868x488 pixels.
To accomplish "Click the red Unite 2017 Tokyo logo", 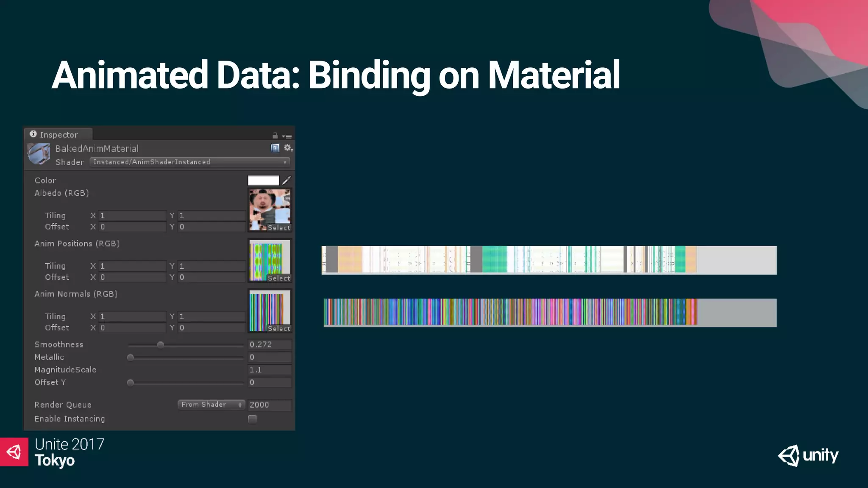I will pyautogui.click(x=14, y=452).
